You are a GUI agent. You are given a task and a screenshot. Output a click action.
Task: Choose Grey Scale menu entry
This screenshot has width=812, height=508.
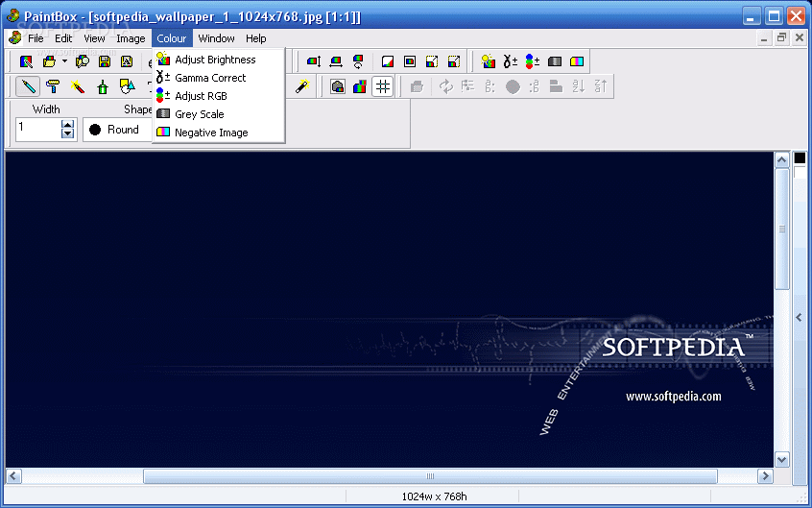218,114
